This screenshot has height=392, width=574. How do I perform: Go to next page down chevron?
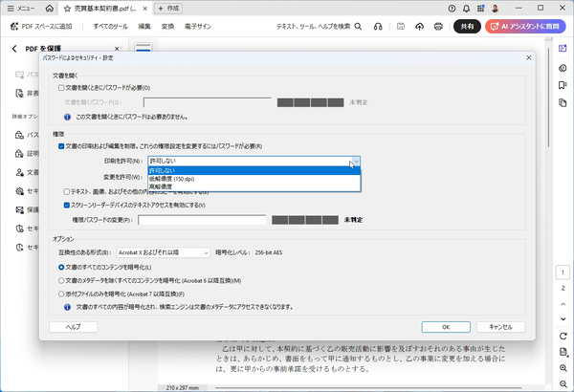point(563,319)
